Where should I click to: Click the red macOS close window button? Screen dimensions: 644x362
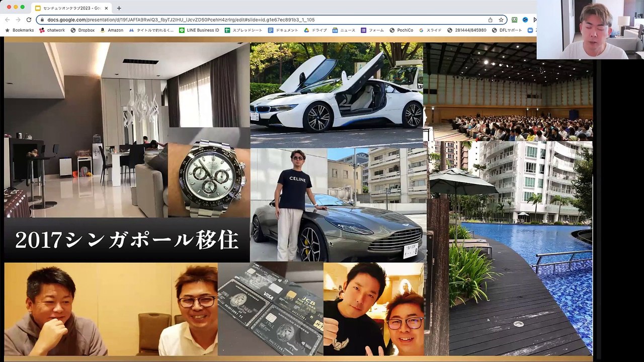[9, 7]
